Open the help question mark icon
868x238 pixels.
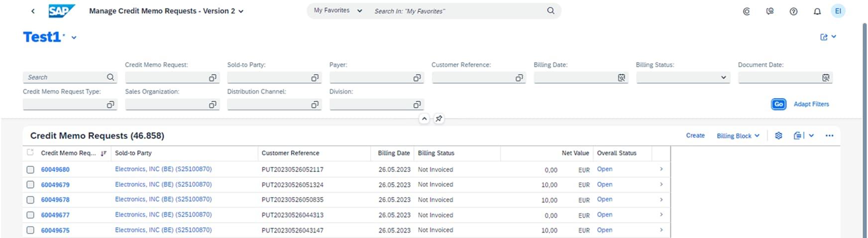point(793,11)
